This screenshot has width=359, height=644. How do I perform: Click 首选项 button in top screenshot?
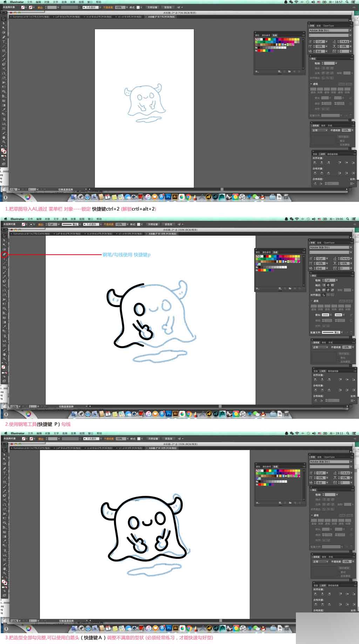point(168,7)
